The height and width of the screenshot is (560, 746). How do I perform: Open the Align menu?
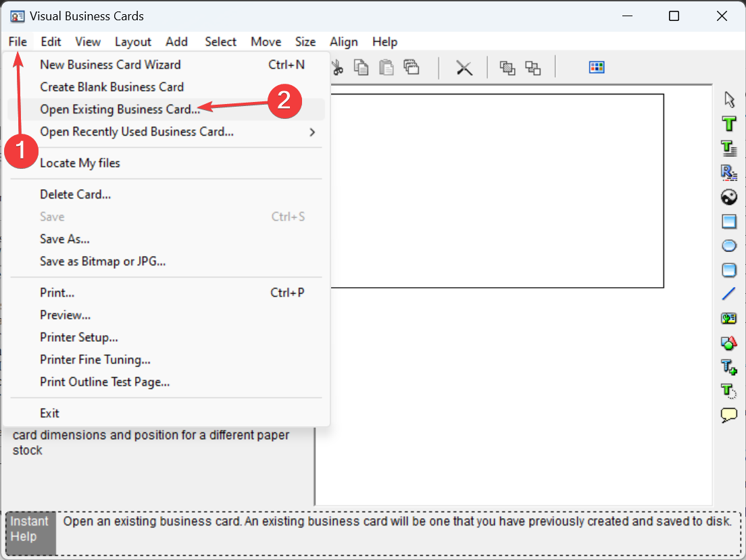[344, 42]
